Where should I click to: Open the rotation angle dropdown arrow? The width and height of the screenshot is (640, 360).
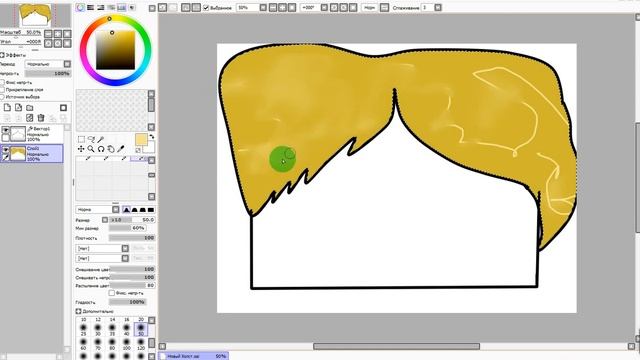pos(324,7)
